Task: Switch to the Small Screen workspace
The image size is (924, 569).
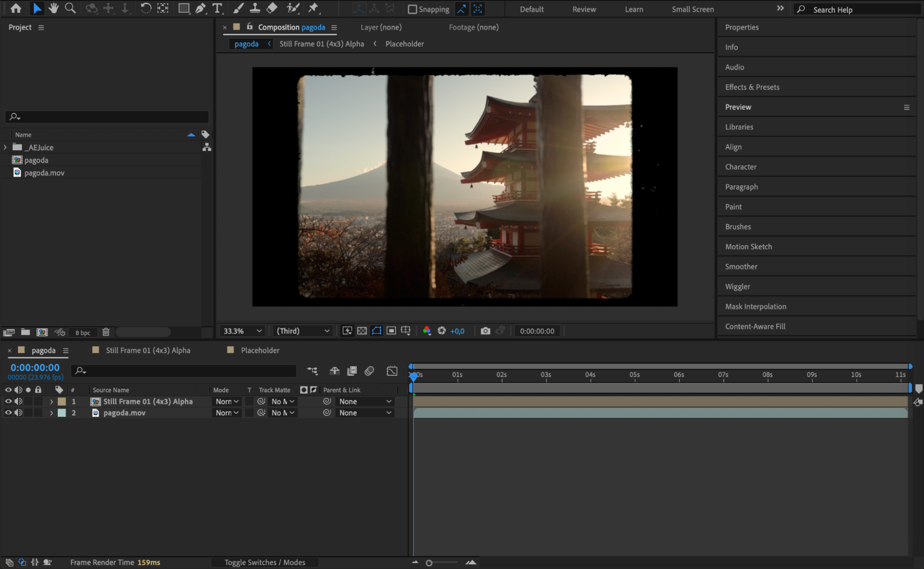Action: click(x=692, y=9)
